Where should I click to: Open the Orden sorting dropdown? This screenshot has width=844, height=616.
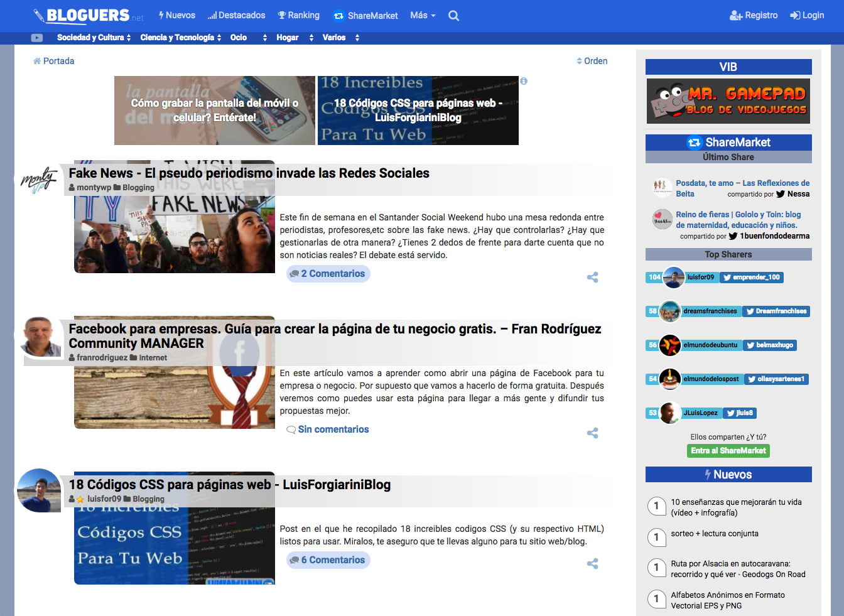tap(592, 61)
